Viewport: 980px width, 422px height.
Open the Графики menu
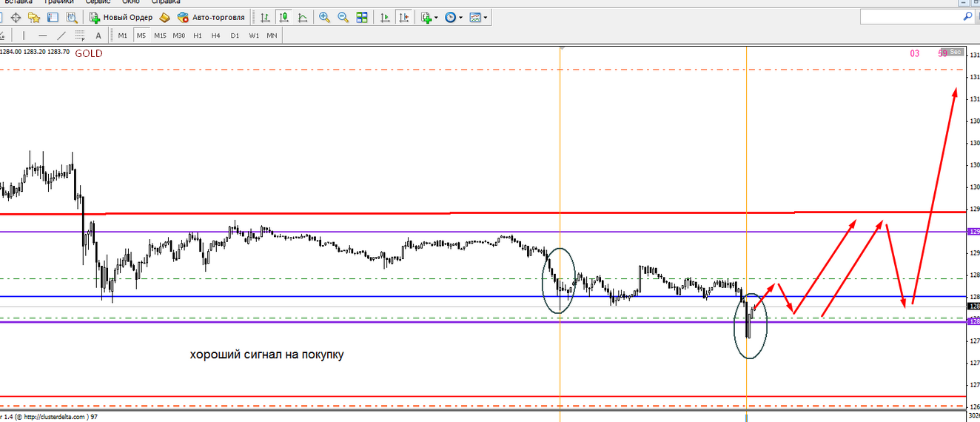pyautogui.click(x=58, y=2)
